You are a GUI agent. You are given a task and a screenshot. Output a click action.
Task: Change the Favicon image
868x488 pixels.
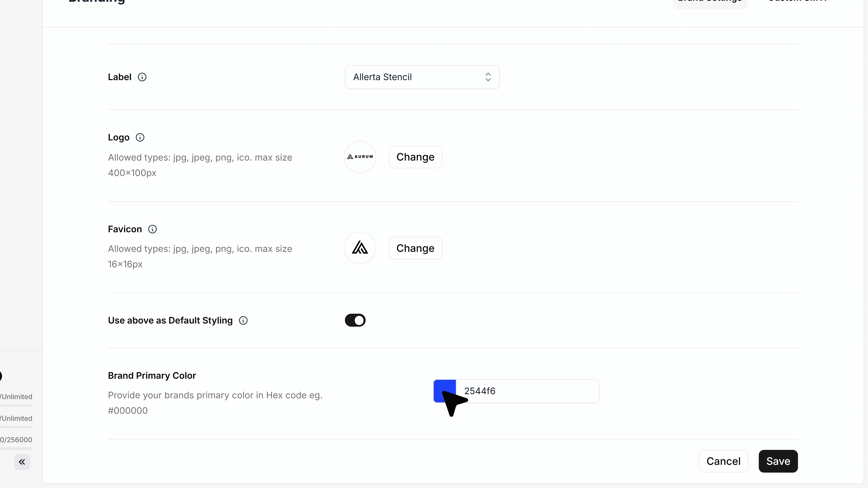[x=415, y=248]
